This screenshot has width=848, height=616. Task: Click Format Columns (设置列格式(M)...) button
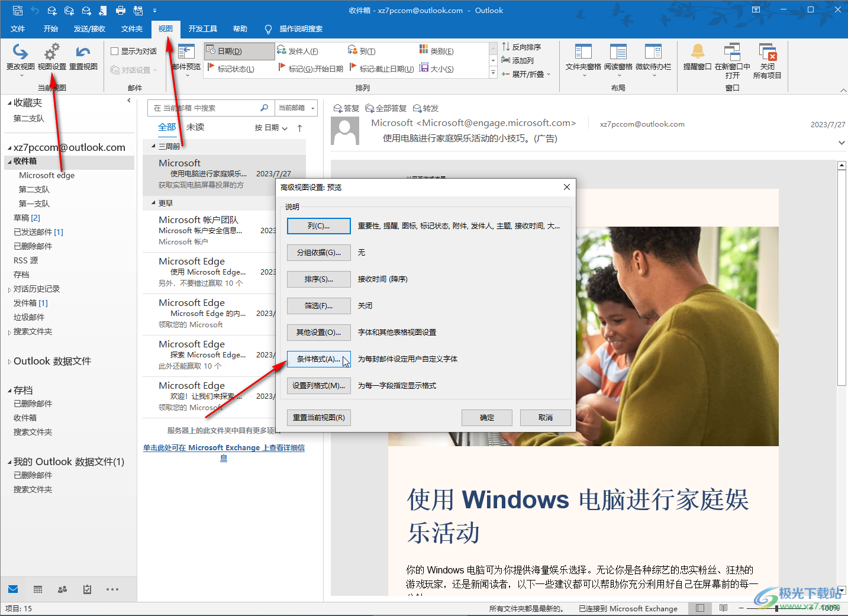319,386
